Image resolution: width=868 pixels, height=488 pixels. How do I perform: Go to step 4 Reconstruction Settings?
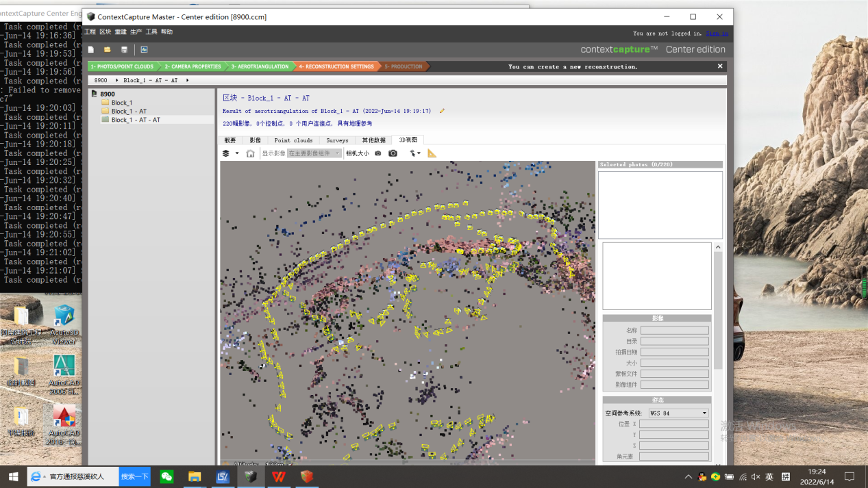coord(336,66)
